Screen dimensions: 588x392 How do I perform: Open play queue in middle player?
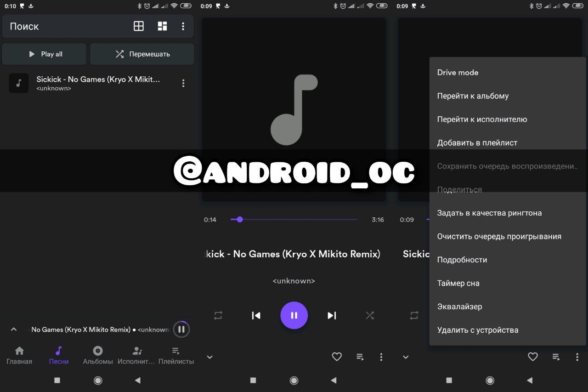360,357
